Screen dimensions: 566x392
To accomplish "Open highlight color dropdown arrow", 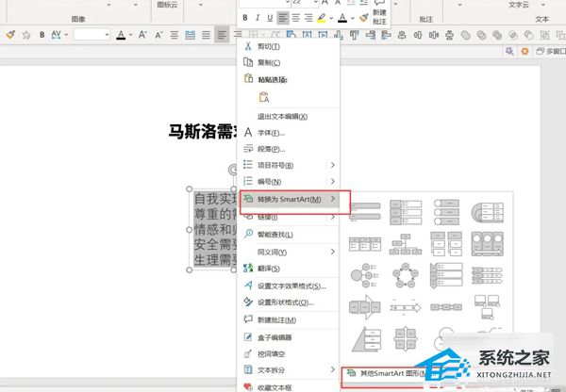I will pyautogui.click(x=331, y=18).
